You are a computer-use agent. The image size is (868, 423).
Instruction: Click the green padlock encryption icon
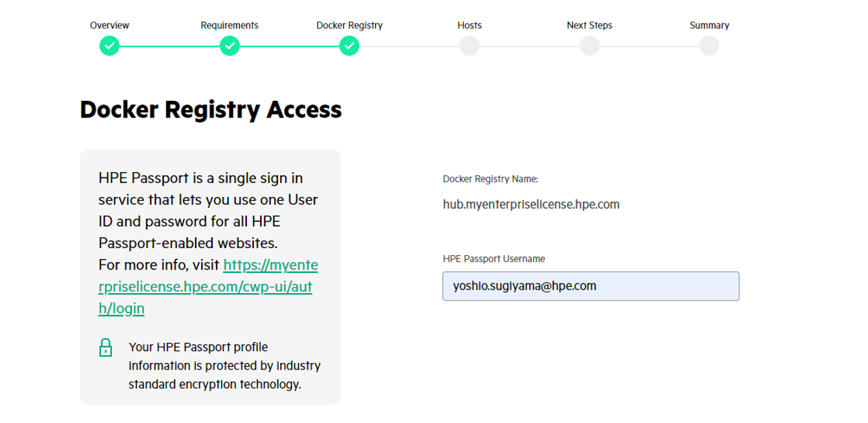[106, 347]
